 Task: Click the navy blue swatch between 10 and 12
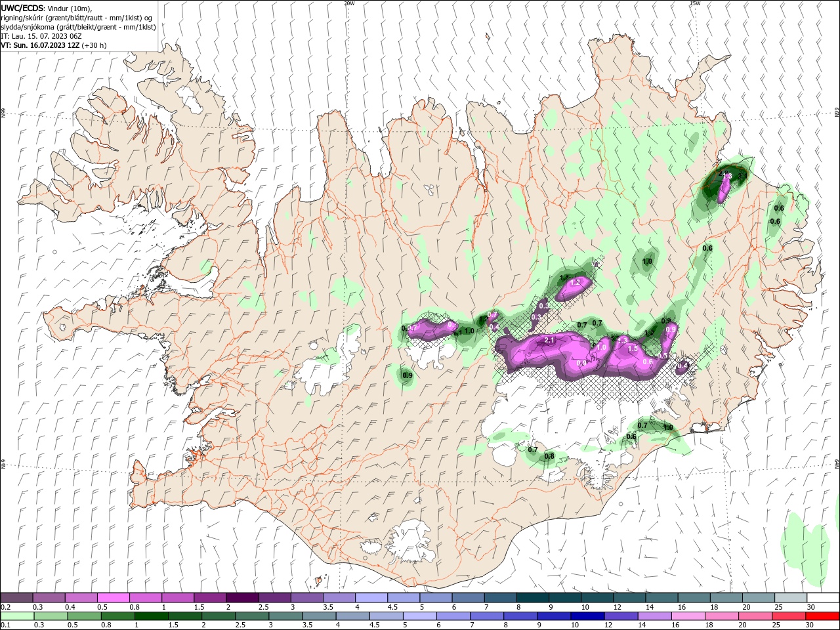(x=587, y=616)
